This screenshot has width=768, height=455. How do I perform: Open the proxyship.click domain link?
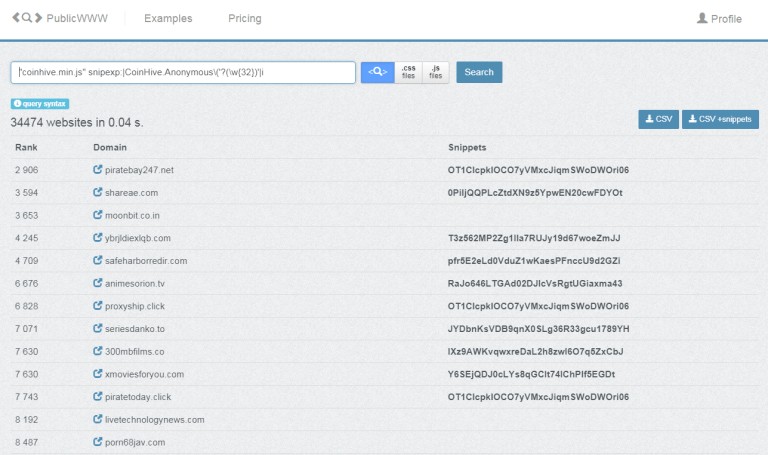(135, 306)
